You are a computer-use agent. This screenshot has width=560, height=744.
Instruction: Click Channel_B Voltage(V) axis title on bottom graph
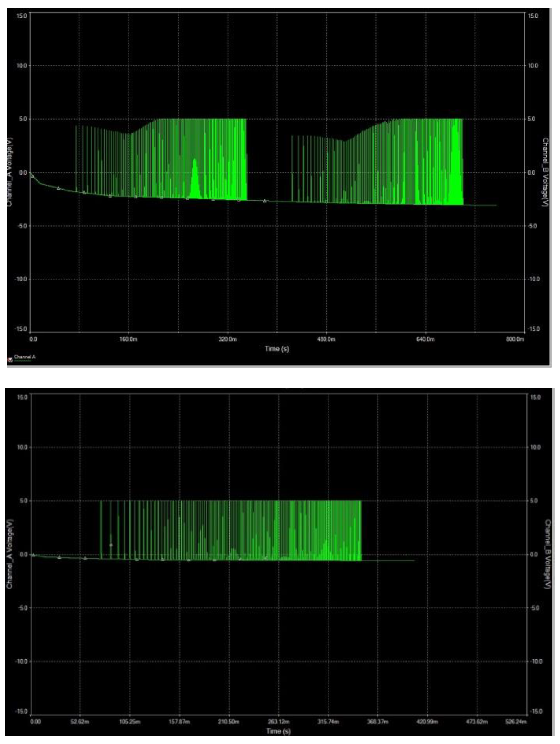click(548, 554)
